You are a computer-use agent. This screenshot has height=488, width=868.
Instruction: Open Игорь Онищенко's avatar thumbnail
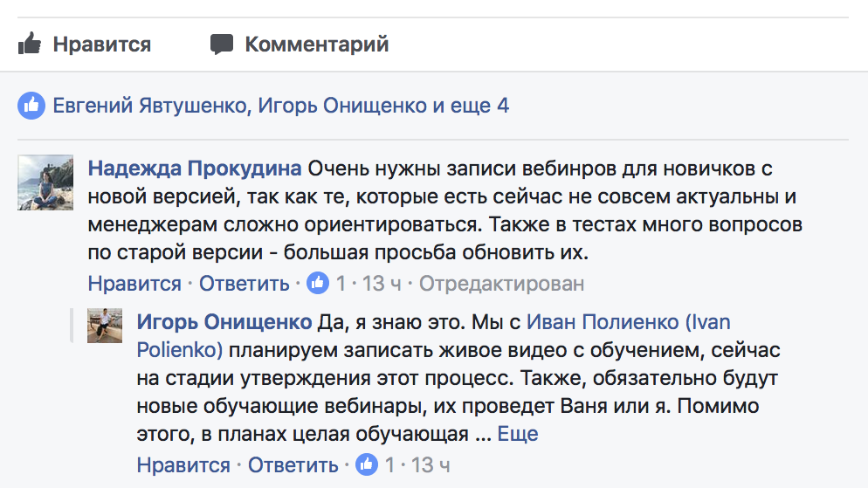[x=105, y=326]
